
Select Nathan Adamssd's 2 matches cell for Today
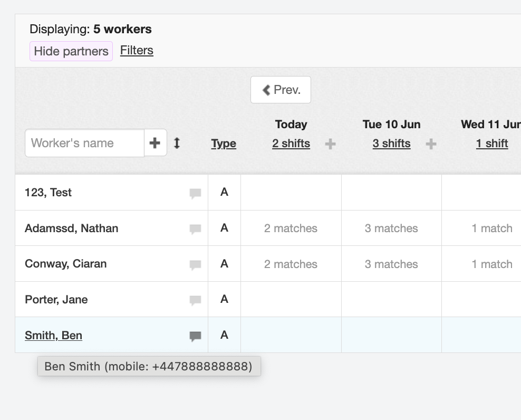coord(291,228)
